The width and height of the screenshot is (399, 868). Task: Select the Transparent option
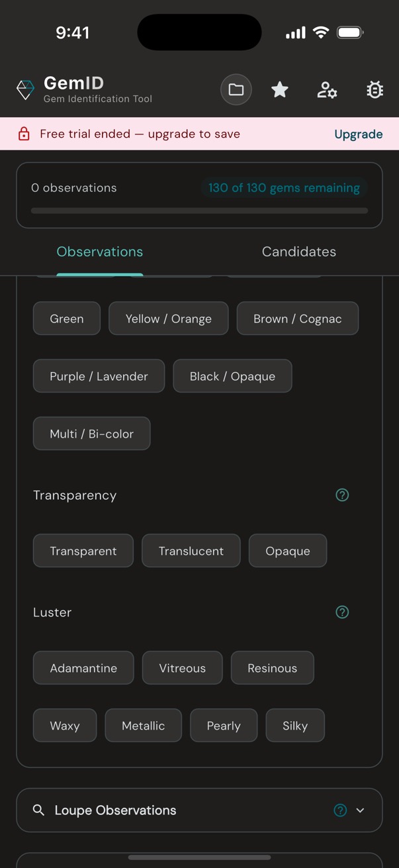pyautogui.click(x=83, y=550)
